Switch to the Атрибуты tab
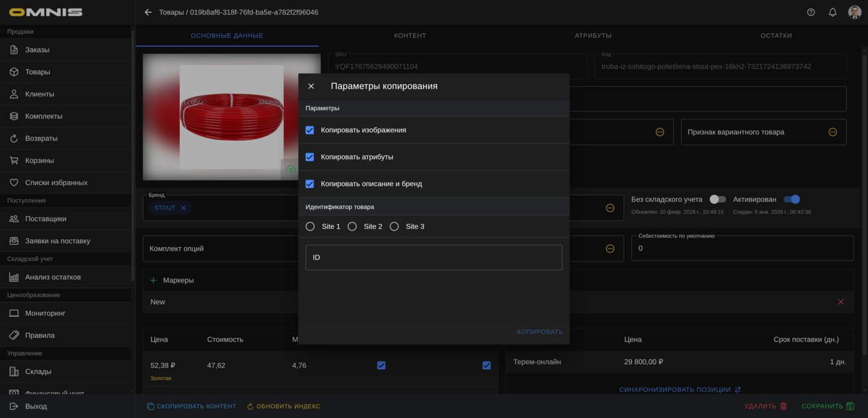The width and height of the screenshot is (868, 418). click(x=593, y=36)
